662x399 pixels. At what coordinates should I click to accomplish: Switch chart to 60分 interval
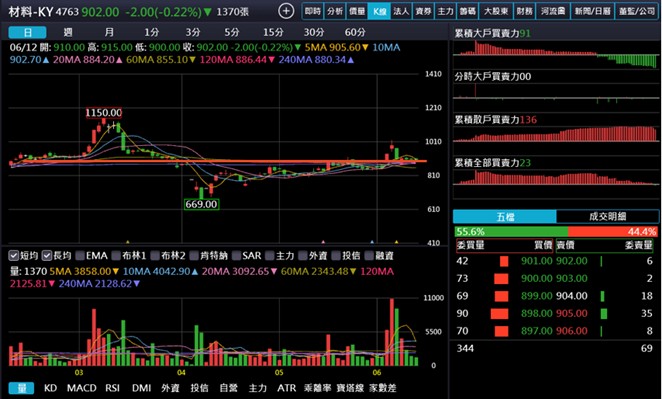tap(355, 32)
